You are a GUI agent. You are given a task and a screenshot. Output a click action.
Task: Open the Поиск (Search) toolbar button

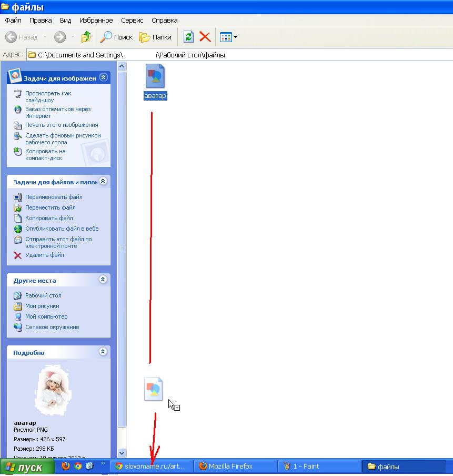click(x=116, y=37)
